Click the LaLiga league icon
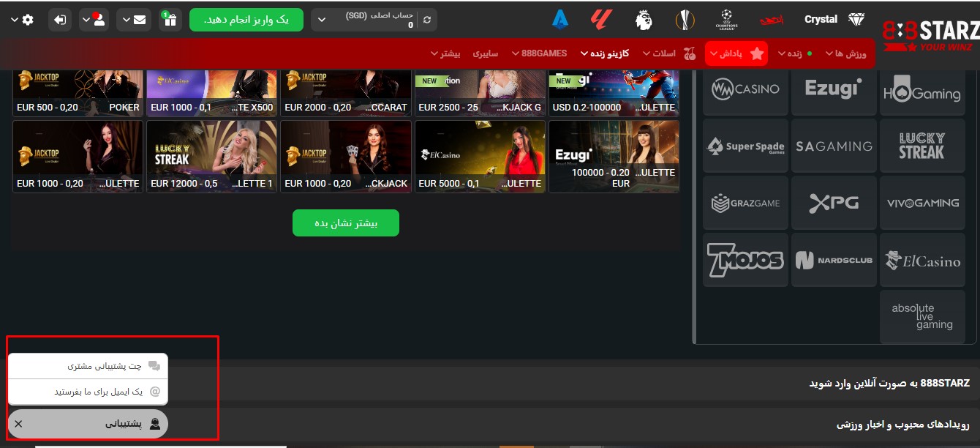The height and width of the screenshot is (448, 980). tap(600, 20)
